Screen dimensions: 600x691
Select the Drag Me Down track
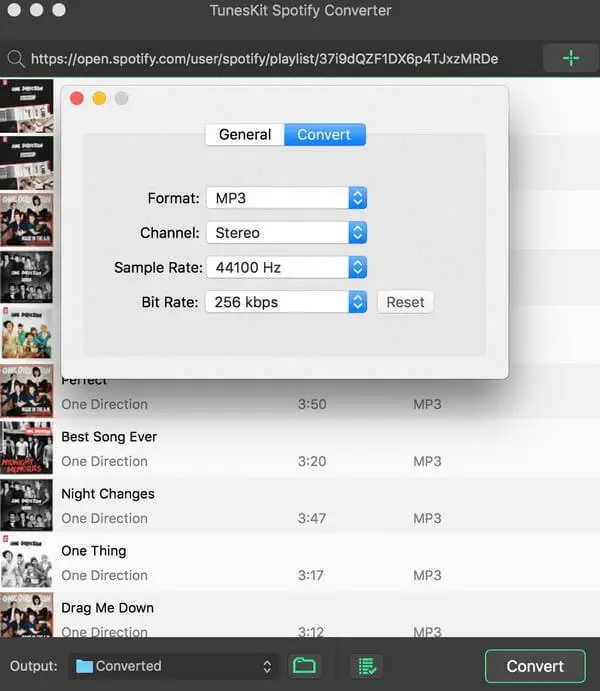pos(300,614)
